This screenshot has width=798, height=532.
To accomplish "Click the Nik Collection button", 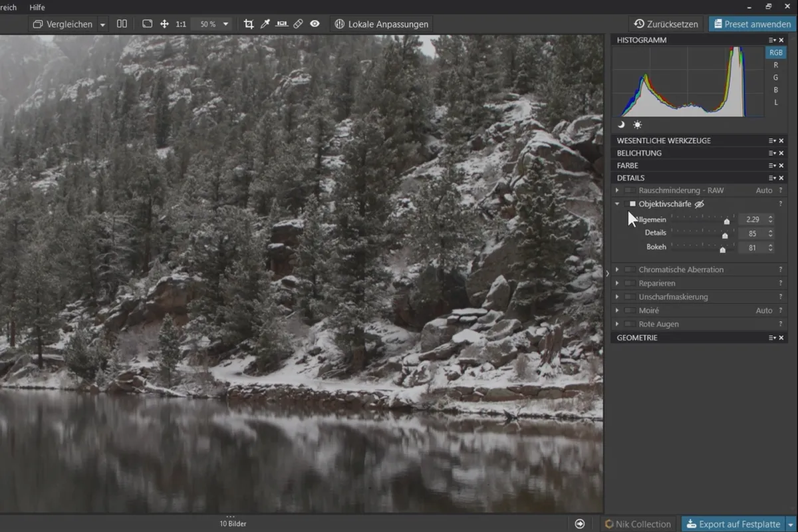I will tap(637, 524).
